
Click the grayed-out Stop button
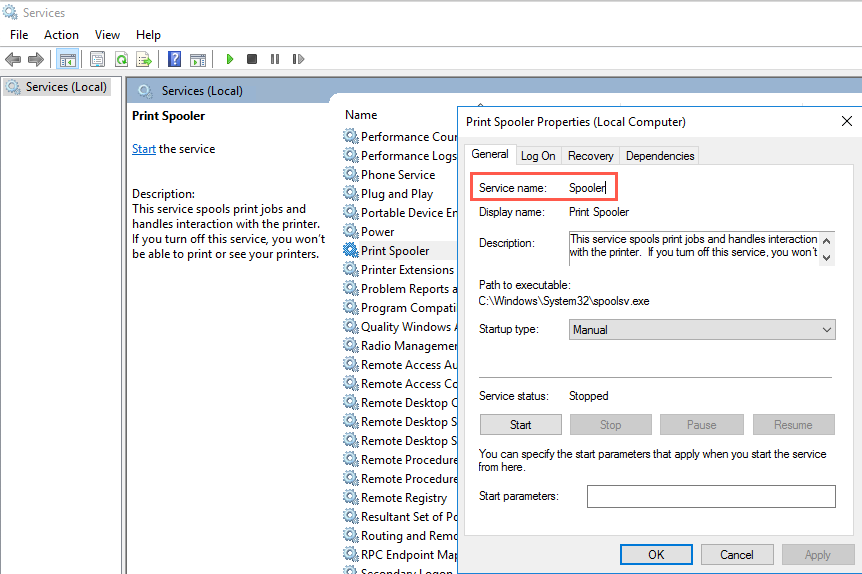point(610,424)
